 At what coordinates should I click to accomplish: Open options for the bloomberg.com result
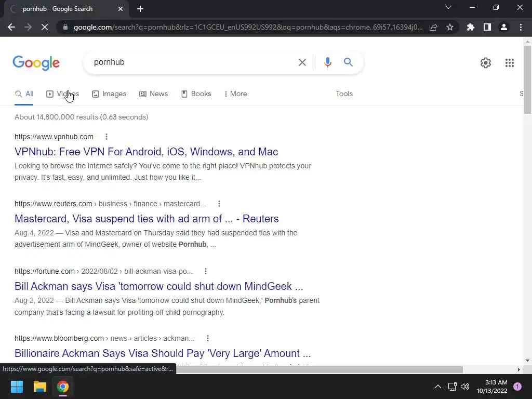pyautogui.click(x=207, y=338)
